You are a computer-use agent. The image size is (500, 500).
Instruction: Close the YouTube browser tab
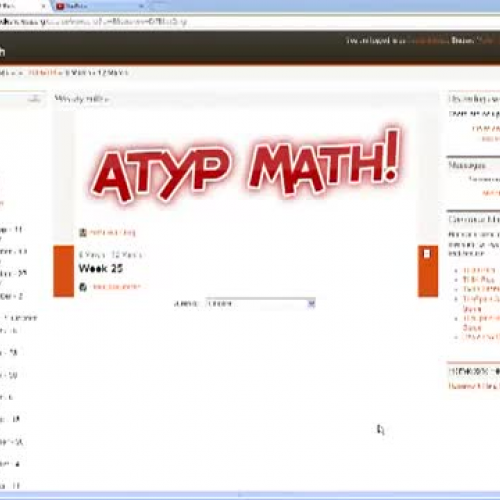click(x=141, y=6)
